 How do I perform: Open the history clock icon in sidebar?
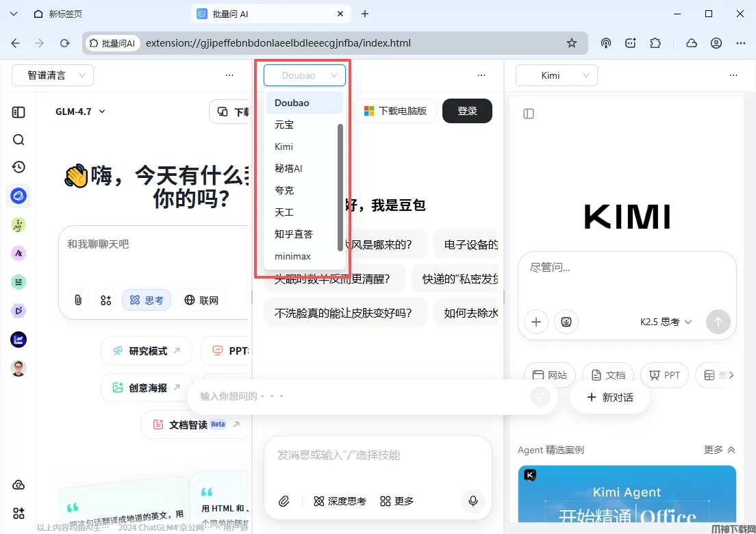click(18, 167)
